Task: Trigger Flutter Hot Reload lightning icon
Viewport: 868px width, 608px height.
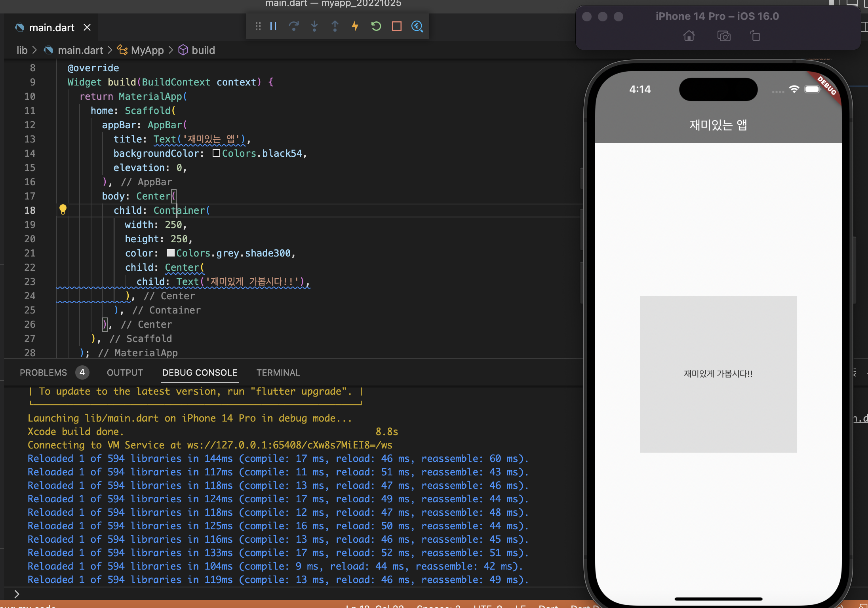Action: point(355,27)
